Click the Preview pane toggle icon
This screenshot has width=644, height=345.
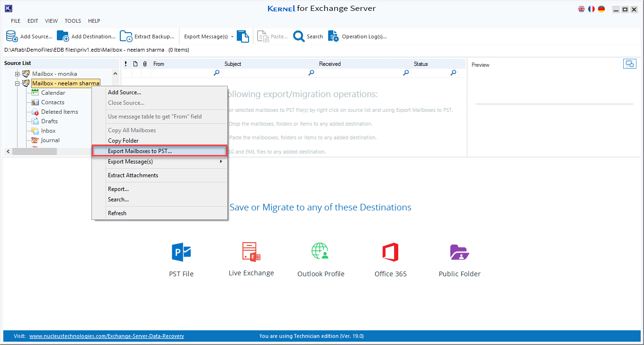[x=629, y=64]
